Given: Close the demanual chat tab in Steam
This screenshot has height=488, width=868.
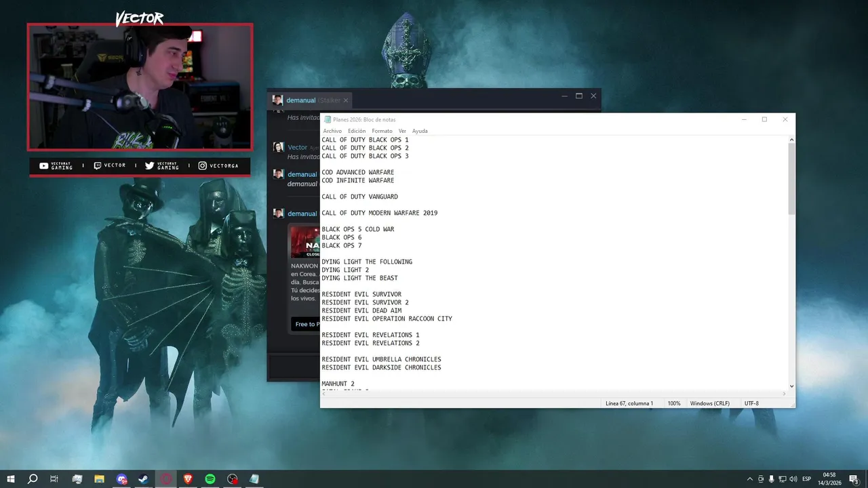Looking at the screenshot, I should [345, 100].
